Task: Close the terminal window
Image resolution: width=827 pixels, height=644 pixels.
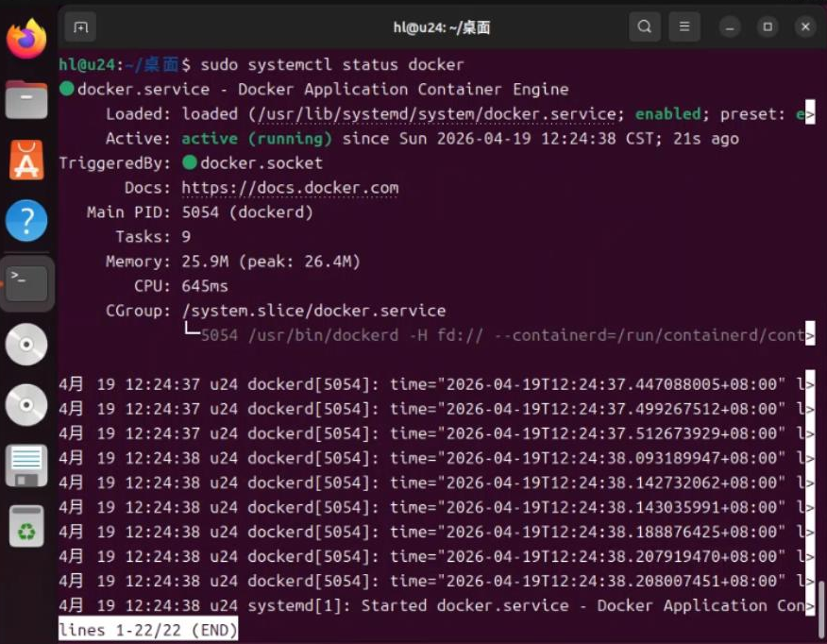Action: (x=805, y=26)
